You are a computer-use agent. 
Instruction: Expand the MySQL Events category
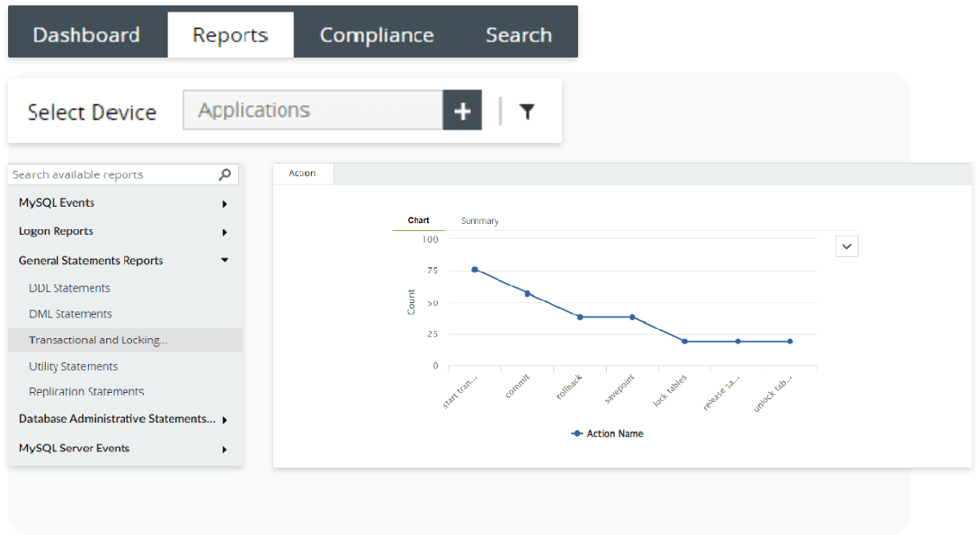(x=224, y=204)
